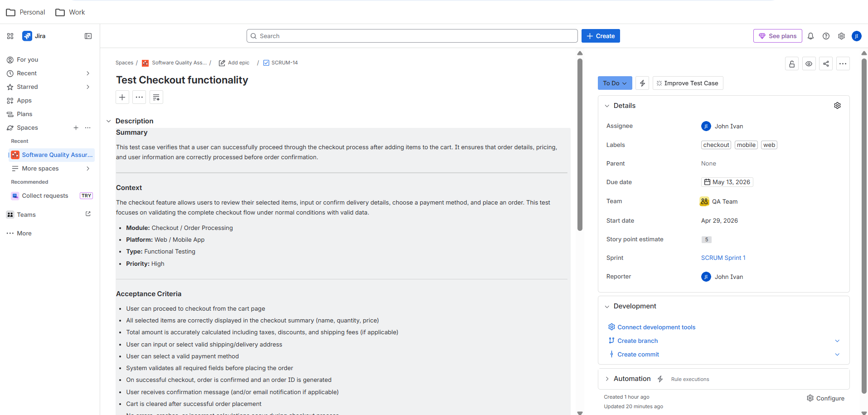Click in the Search field
This screenshot has height=415, width=868.
[412, 36]
